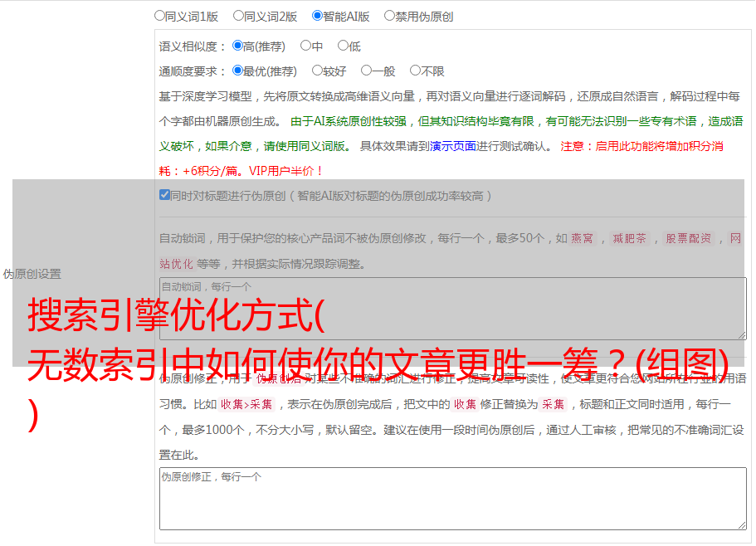The height and width of the screenshot is (546, 756).
Task: Select the 同义词2版 radio option
Action: [x=238, y=16]
